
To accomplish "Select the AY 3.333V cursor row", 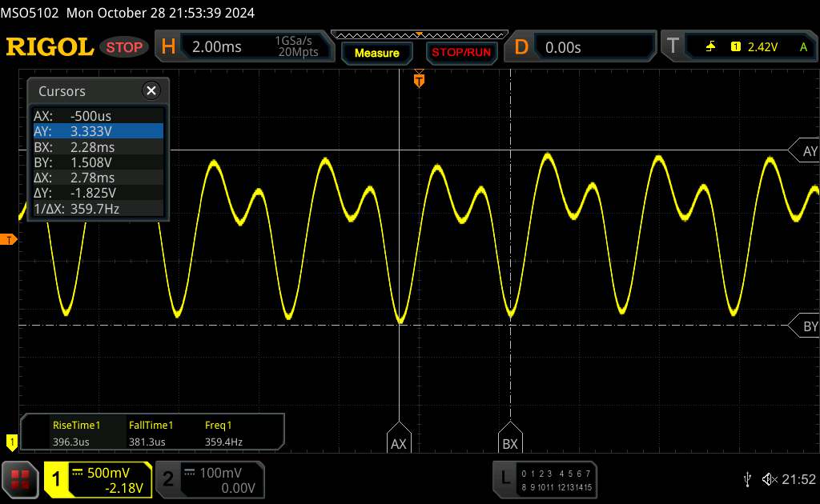I will coord(97,131).
